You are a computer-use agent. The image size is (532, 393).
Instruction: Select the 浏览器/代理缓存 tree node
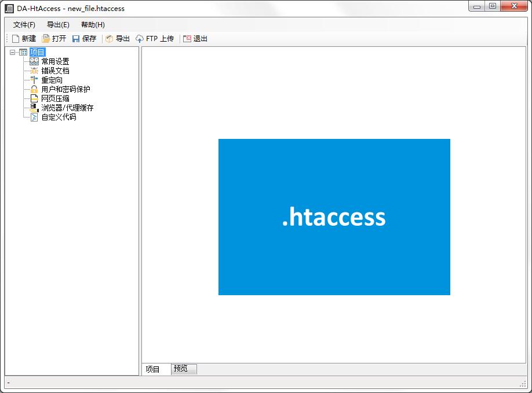click(x=34, y=108)
